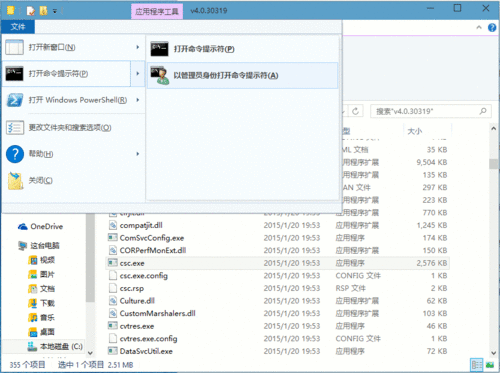Click the csc.exe application file icon
Viewport: 500px width, 373px height.
tap(113, 263)
